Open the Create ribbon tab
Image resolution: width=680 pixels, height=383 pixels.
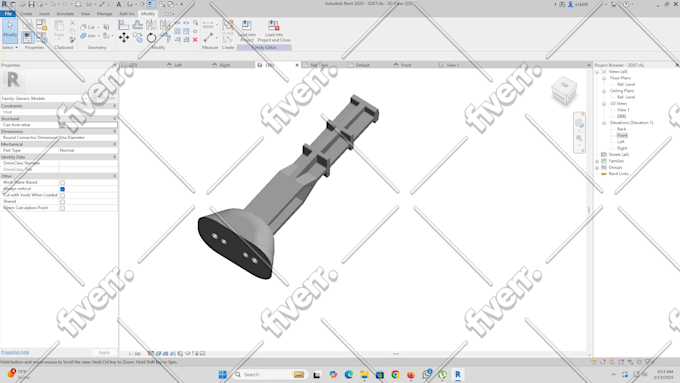coord(26,14)
